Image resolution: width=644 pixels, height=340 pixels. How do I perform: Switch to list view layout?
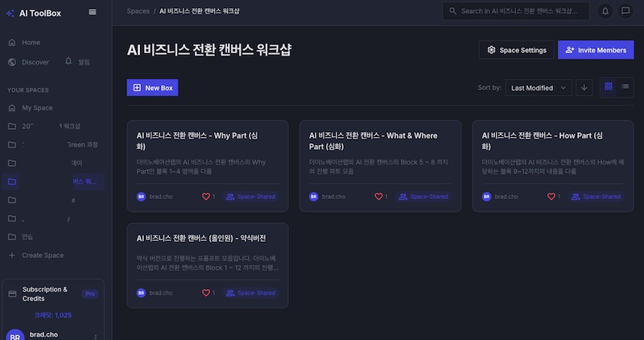(x=625, y=87)
